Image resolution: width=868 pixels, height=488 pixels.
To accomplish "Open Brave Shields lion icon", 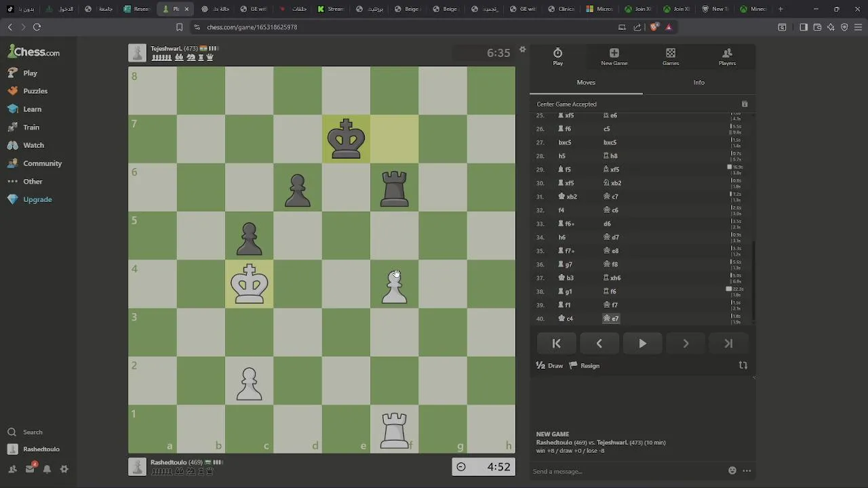I will pyautogui.click(x=654, y=27).
